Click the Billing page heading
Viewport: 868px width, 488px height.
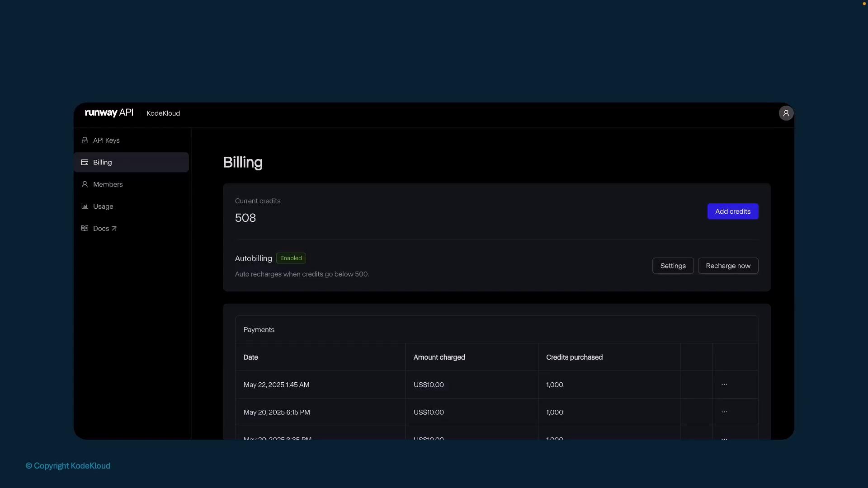(243, 163)
